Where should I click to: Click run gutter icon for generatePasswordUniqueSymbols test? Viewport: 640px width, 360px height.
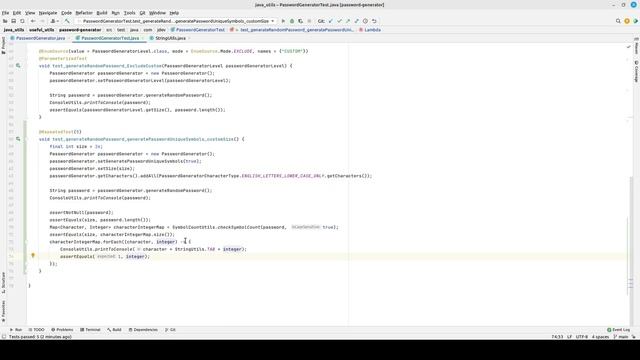(18, 139)
